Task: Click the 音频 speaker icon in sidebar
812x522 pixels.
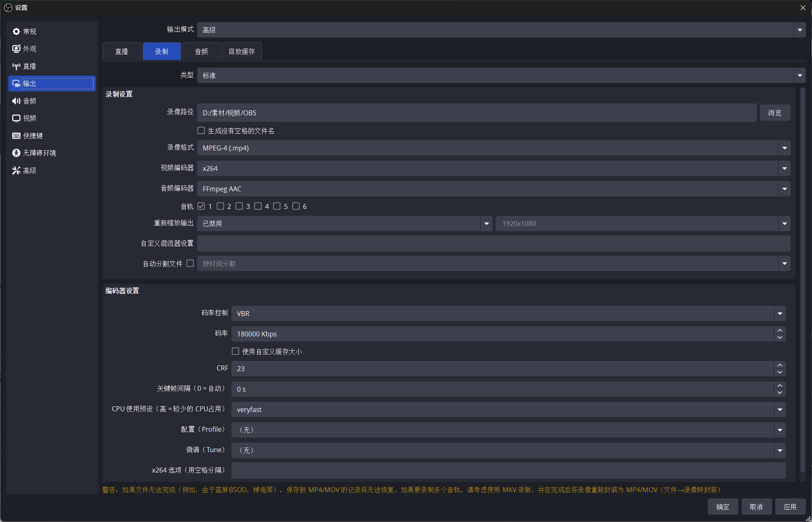Action: click(16, 101)
